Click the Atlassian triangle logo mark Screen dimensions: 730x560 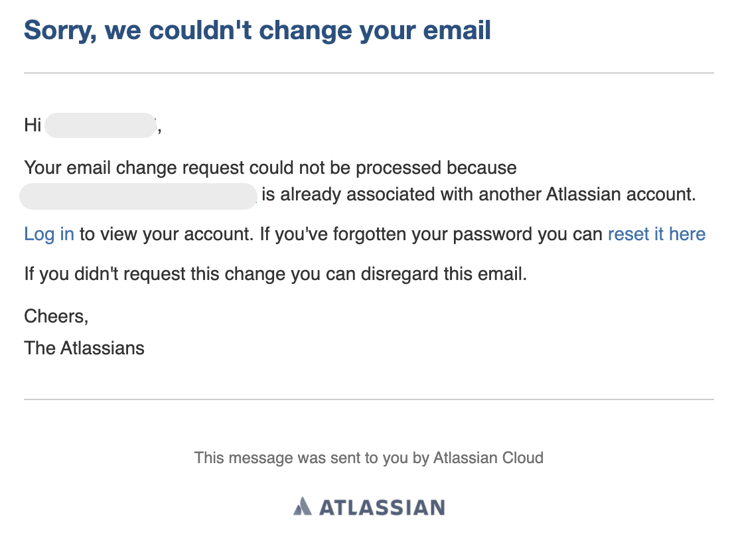[x=302, y=507]
